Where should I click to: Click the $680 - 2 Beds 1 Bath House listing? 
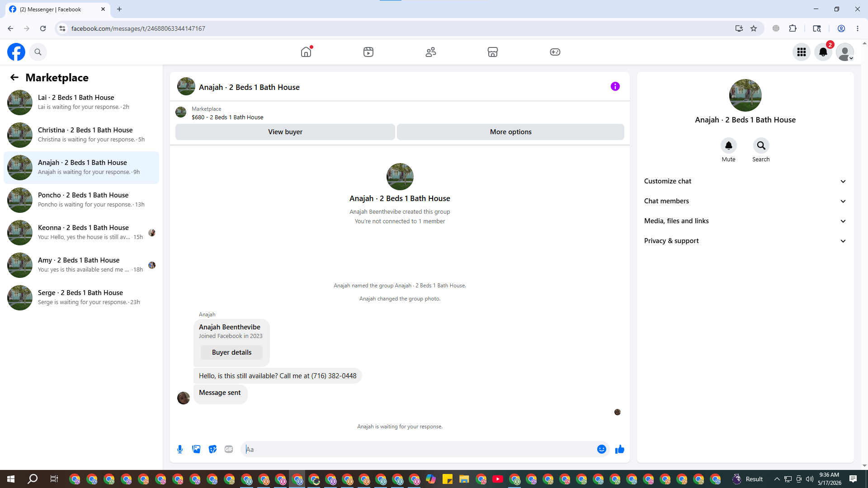[227, 117]
